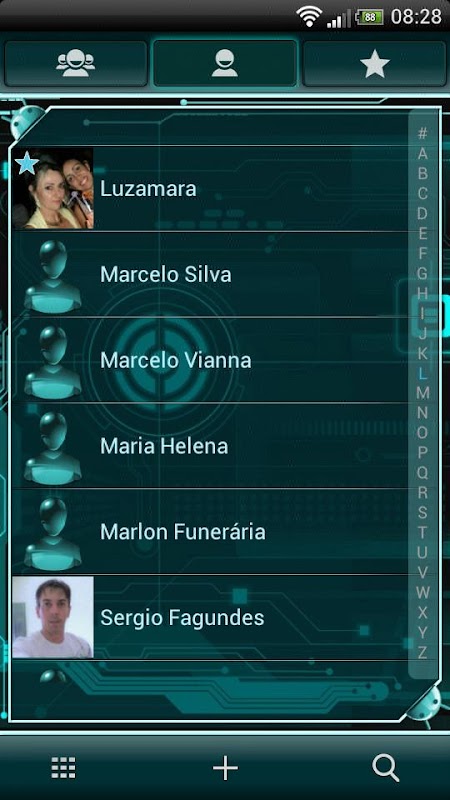This screenshot has height=800, width=450.
Task: Open the Luzamara contact entry
Action: pos(210,189)
